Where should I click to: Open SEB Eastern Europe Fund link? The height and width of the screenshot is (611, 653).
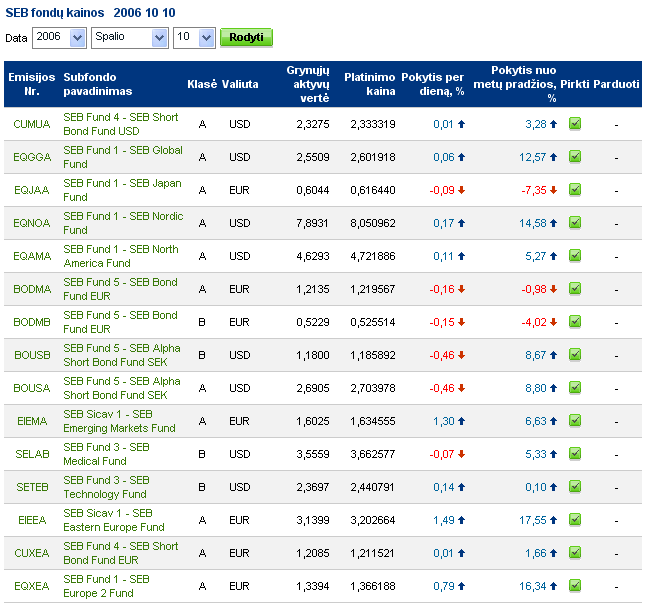tap(114, 520)
